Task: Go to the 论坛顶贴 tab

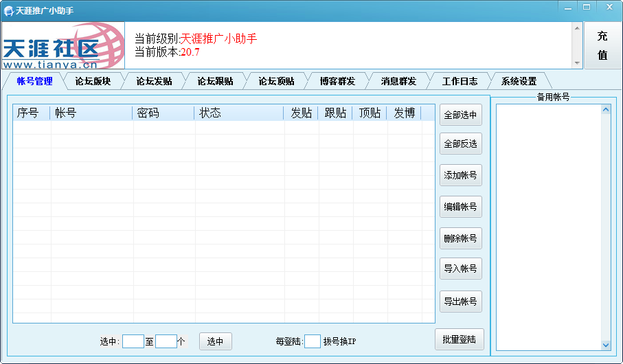Action: 277,81
